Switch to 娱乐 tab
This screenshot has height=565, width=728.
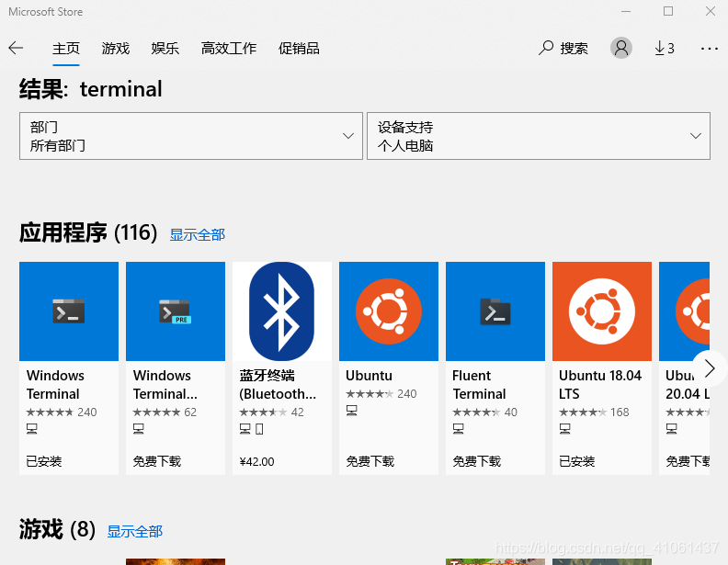165,49
